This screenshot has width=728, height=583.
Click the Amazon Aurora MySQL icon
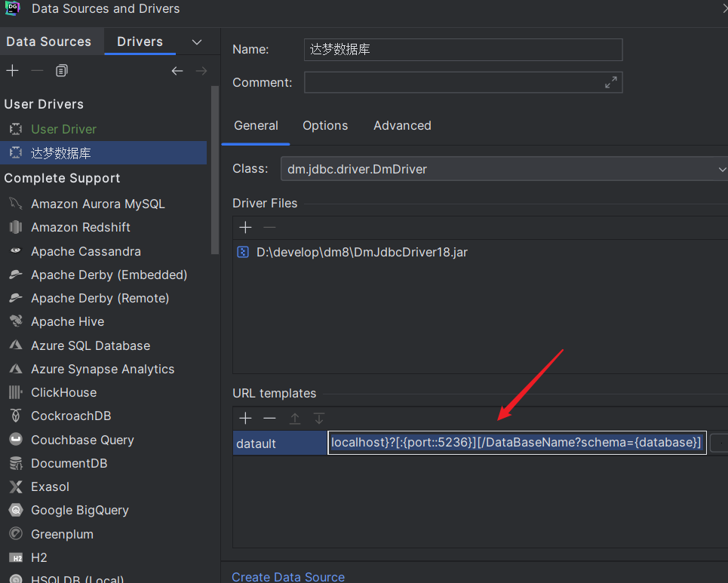16,204
